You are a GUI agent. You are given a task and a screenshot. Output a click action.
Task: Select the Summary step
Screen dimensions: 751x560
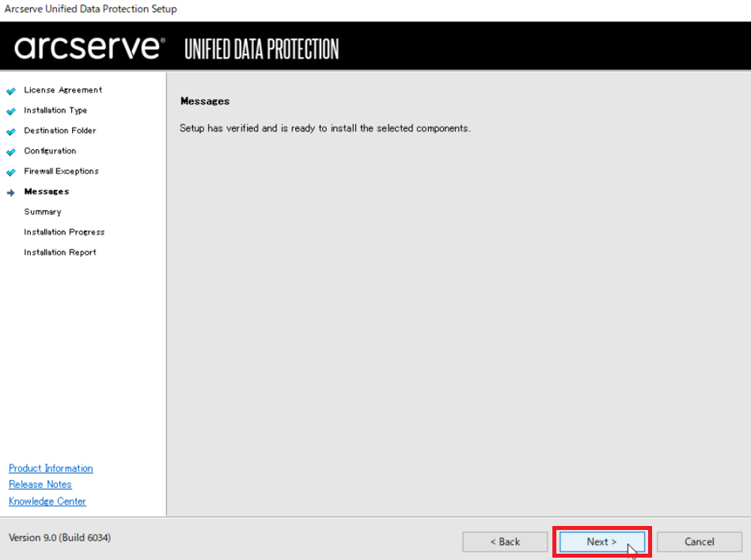coord(43,211)
